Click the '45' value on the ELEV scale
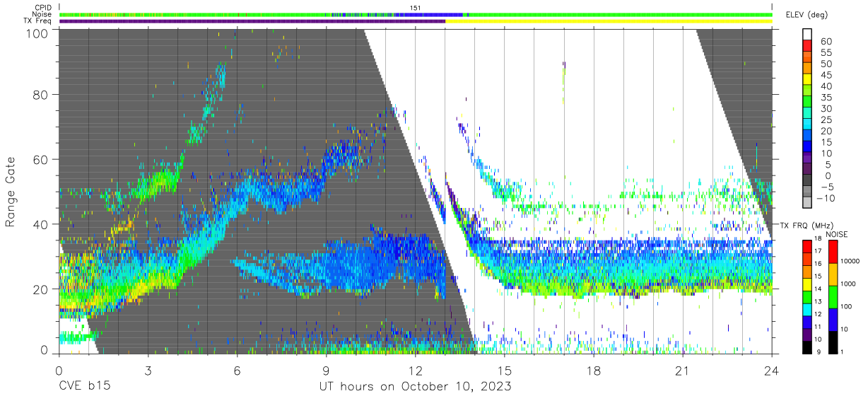This screenshot has width=868, height=401. click(x=826, y=76)
